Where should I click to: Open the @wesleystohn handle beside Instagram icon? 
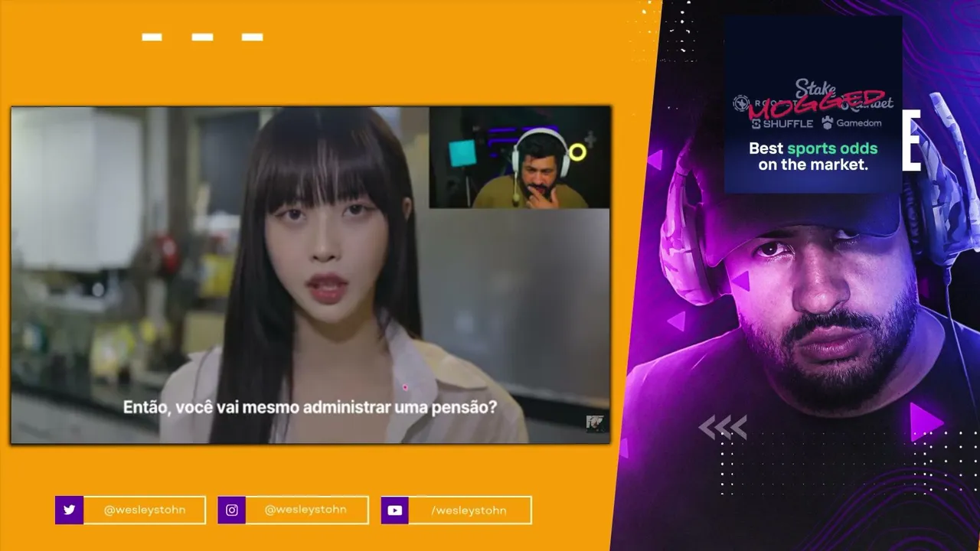pos(305,510)
